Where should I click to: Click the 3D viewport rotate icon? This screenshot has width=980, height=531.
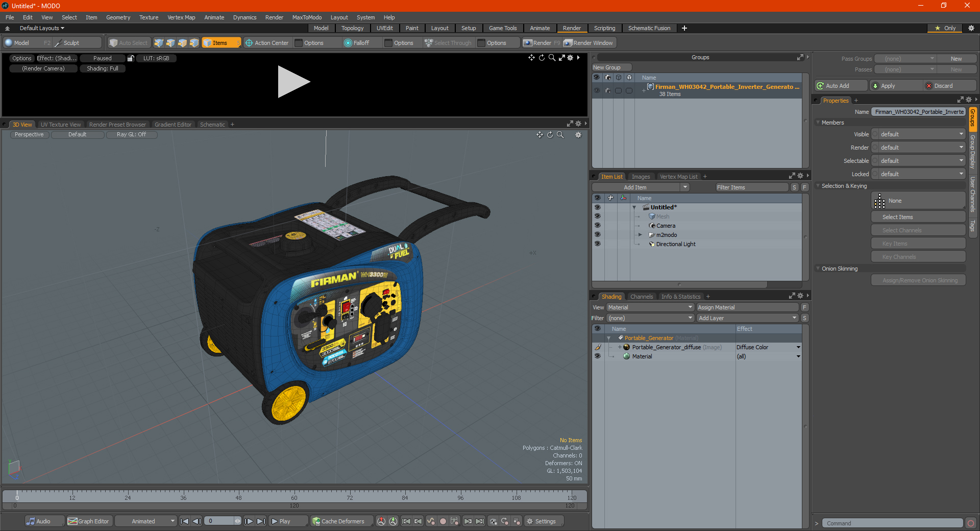(x=550, y=135)
